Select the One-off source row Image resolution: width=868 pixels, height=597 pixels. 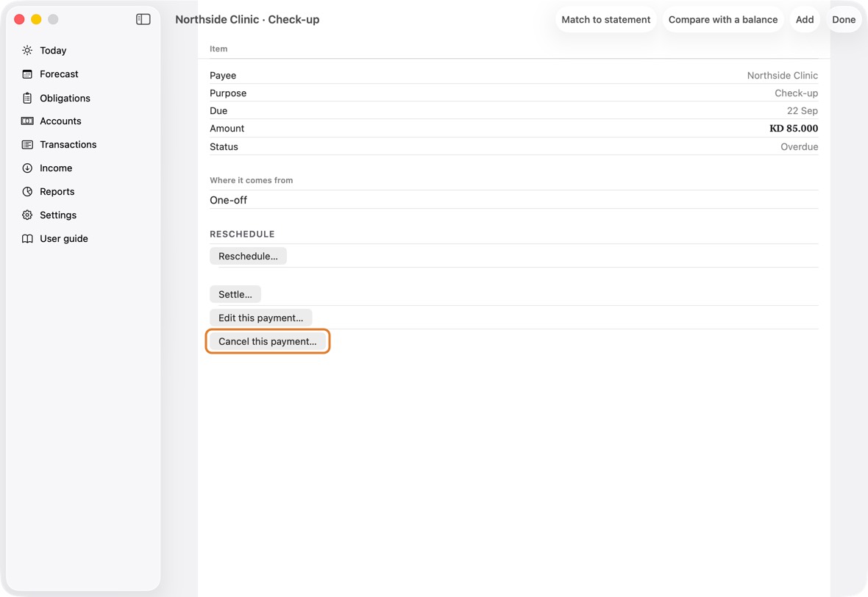[x=513, y=200]
